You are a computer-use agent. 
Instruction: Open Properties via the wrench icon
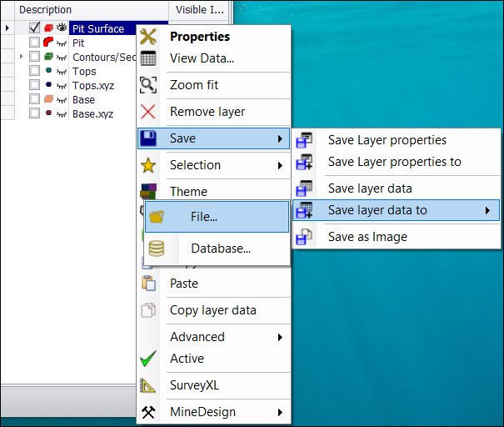click(148, 37)
